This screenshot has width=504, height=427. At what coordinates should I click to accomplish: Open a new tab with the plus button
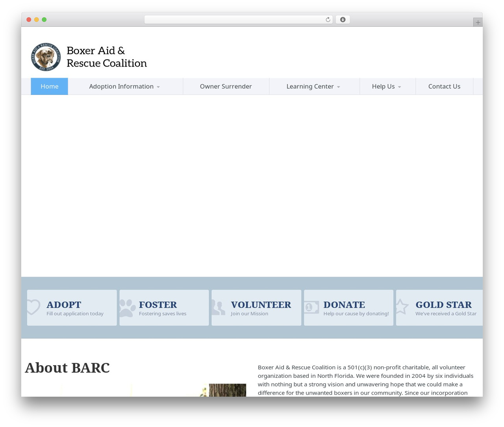(478, 22)
